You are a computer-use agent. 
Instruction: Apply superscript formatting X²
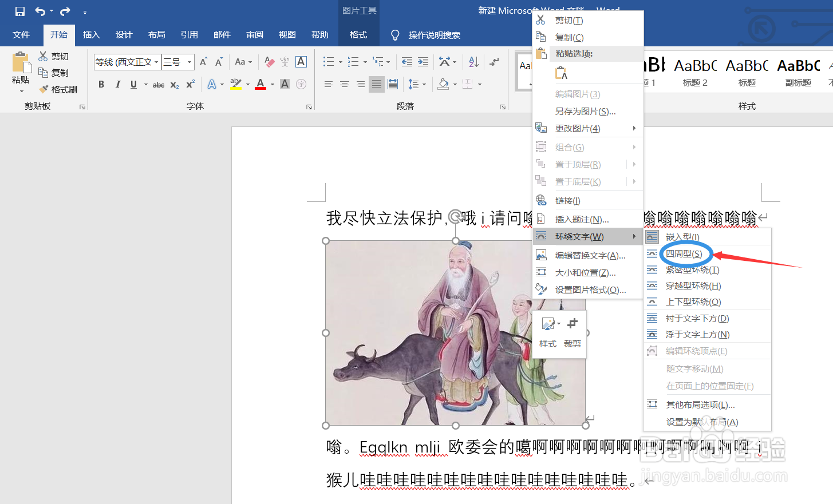tap(191, 85)
